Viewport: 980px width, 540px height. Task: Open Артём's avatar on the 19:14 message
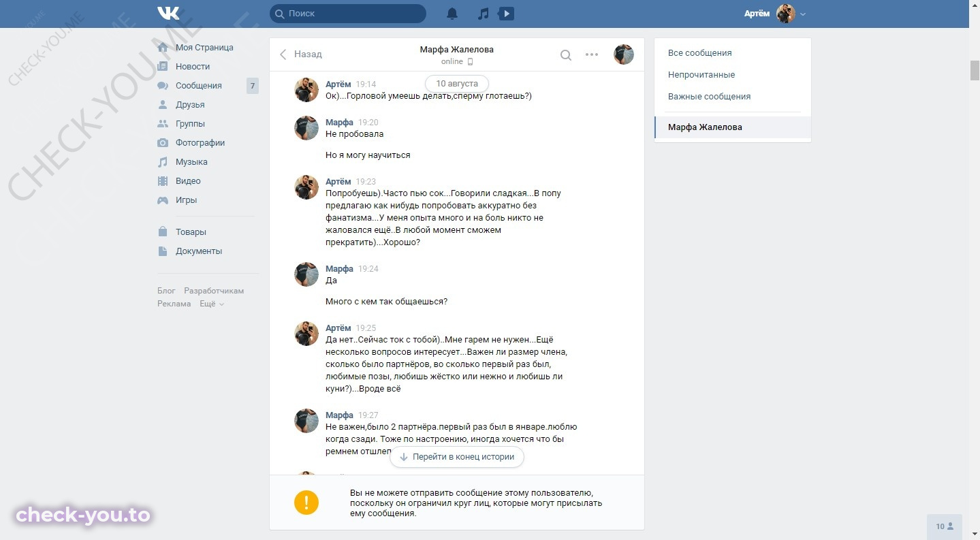pyautogui.click(x=306, y=90)
